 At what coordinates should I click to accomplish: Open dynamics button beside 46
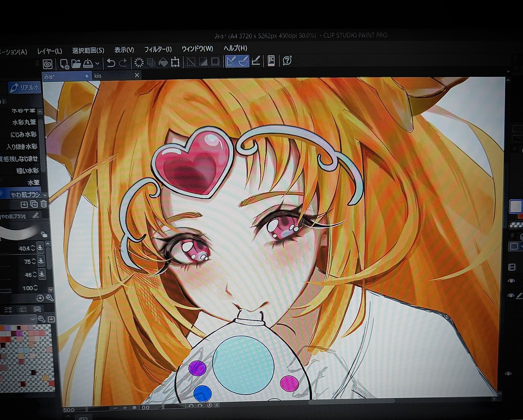click(x=42, y=274)
